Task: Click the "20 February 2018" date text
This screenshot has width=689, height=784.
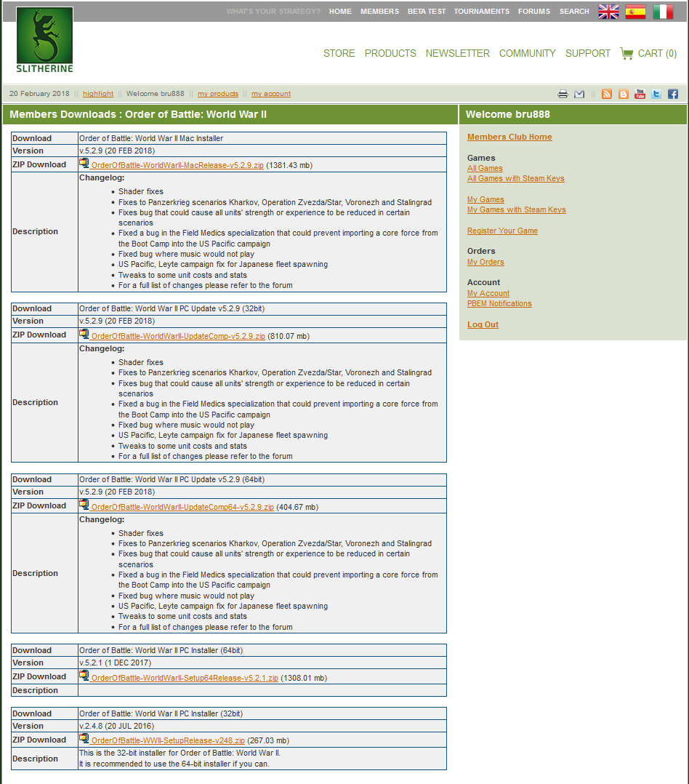Action: tap(39, 94)
